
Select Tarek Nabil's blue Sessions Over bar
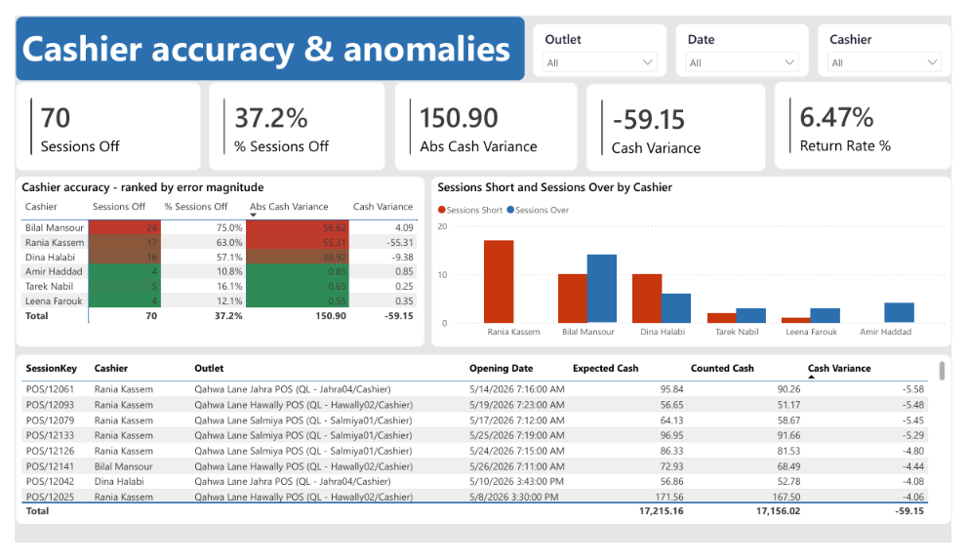pos(750,315)
